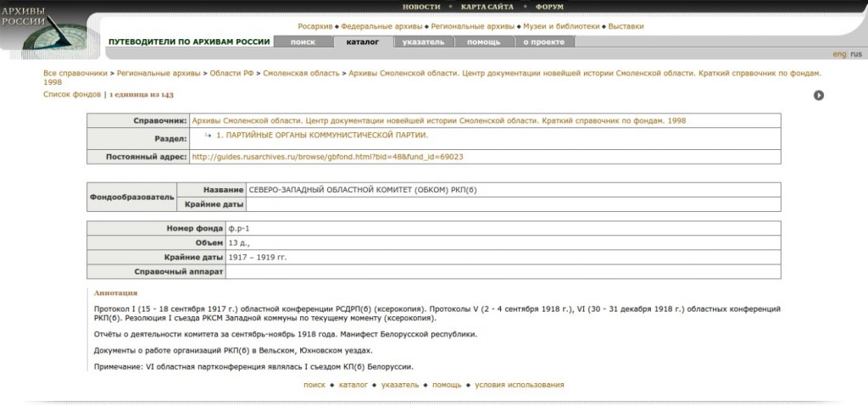868x406 pixels.
Task: Switch to the о проекте tab
Action: [543, 42]
